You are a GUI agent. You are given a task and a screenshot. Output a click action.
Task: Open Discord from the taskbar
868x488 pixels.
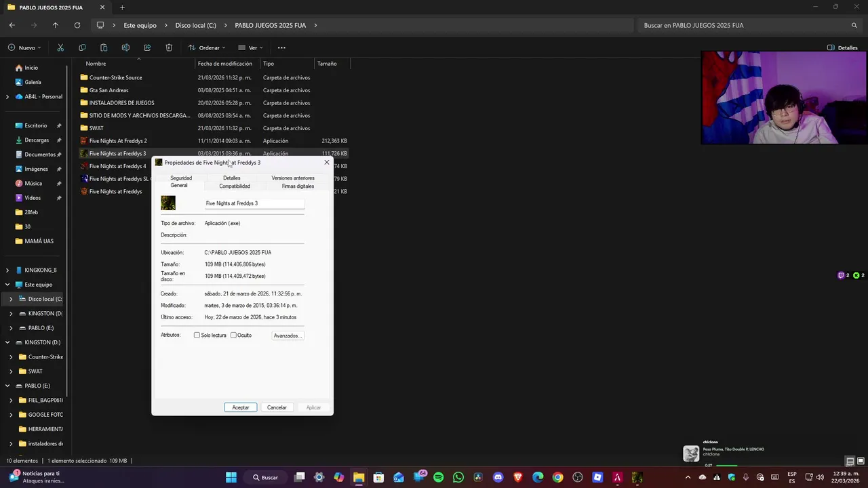498,477
